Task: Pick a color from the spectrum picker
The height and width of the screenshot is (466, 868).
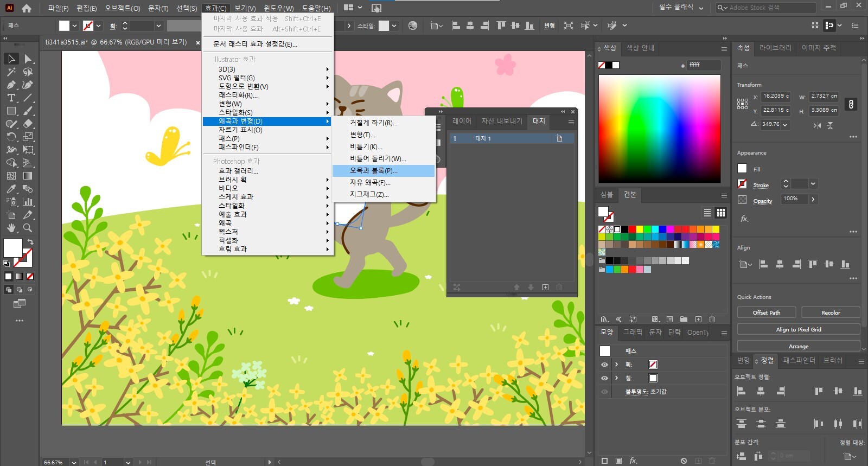Action: click(659, 129)
